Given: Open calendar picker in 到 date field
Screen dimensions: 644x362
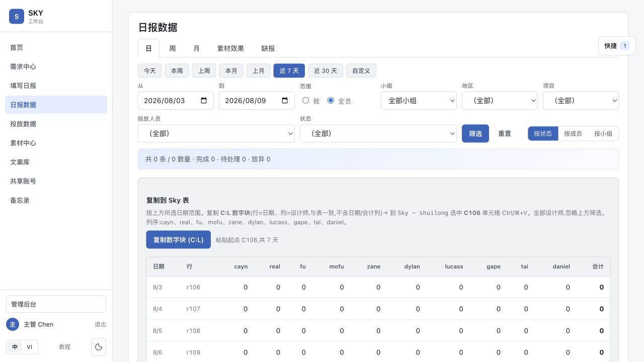Looking at the screenshot, I should click(285, 101).
